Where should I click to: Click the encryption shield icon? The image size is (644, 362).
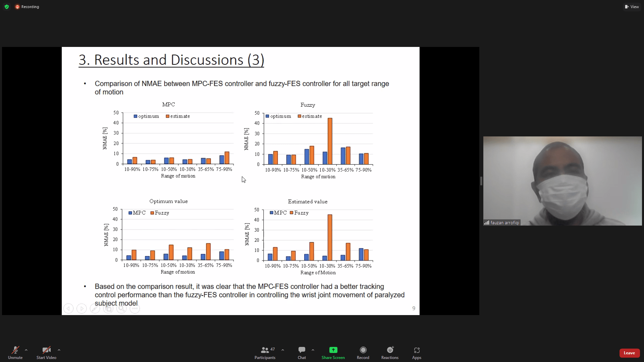pyautogui.click(x=7, y=7)
